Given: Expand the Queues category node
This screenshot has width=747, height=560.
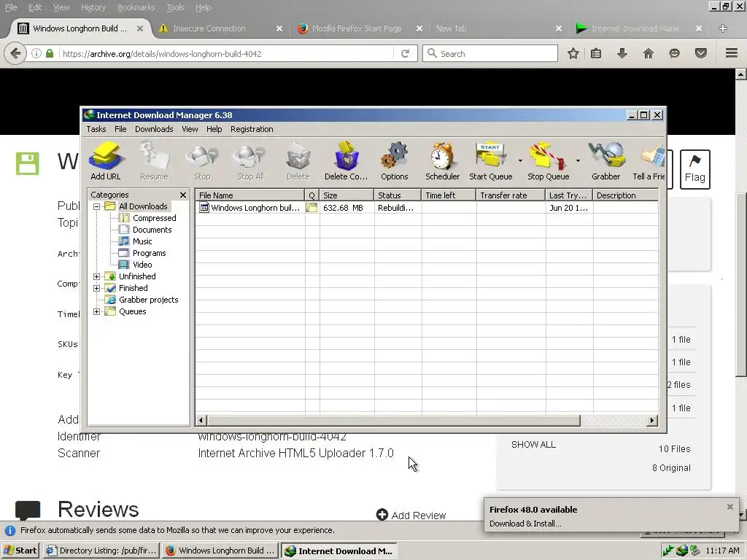Looking at the screenshot, I should click(x=97, y=311).
